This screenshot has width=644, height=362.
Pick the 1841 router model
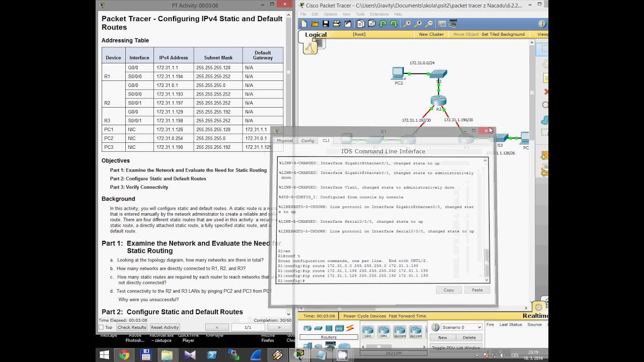point(368,332)
